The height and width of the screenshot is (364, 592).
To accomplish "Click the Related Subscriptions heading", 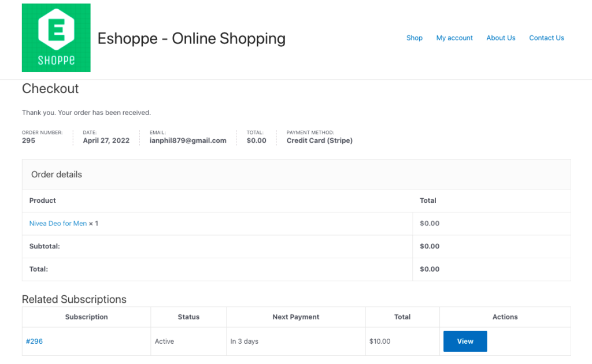I will coord(74,299).
